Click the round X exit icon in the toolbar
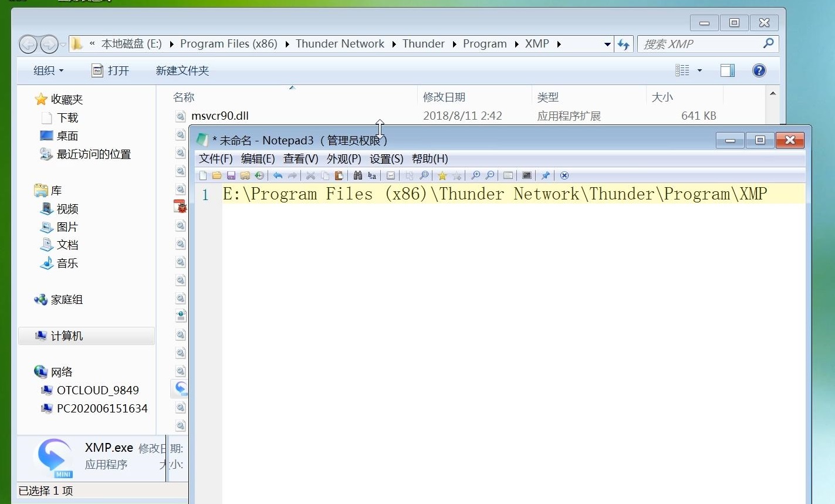The height and width of the screenshot is (504, 835). click(564, 175)
